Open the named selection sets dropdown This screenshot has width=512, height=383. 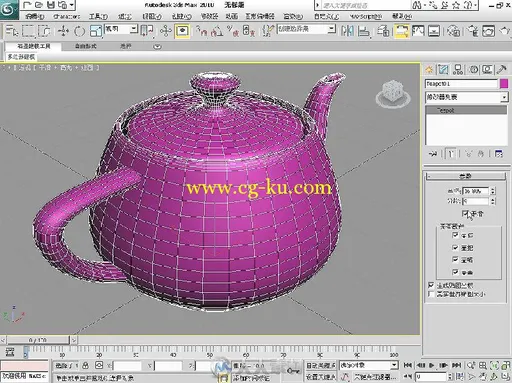[306, 29]
